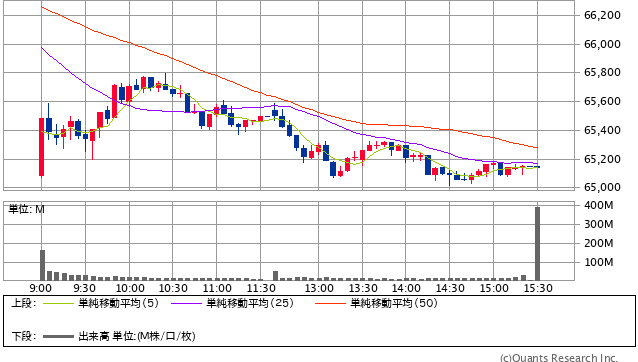Click the purple 単純移動平均(25) legend line
638x362 pixels.
[186, 303]
